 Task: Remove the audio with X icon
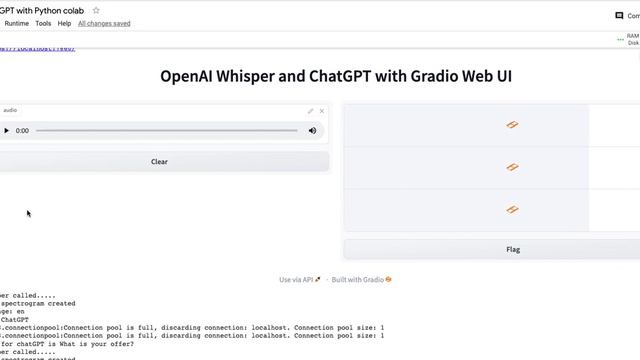[x=322, y=111]
